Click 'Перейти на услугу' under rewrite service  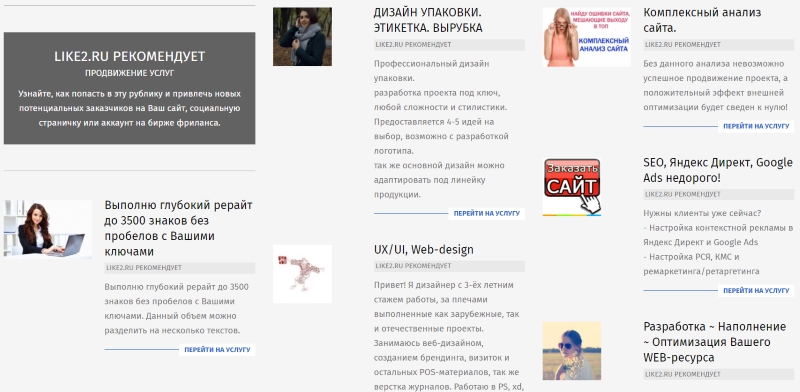(x=217, y=350)
